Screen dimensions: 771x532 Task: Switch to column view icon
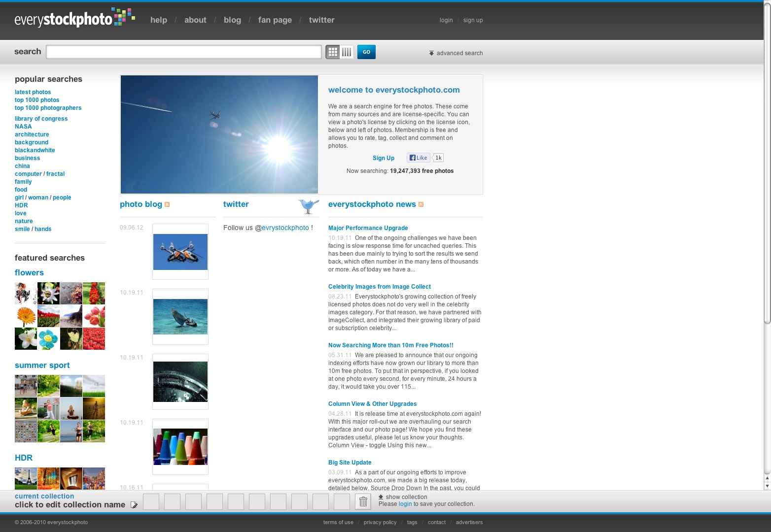[347, 52]
